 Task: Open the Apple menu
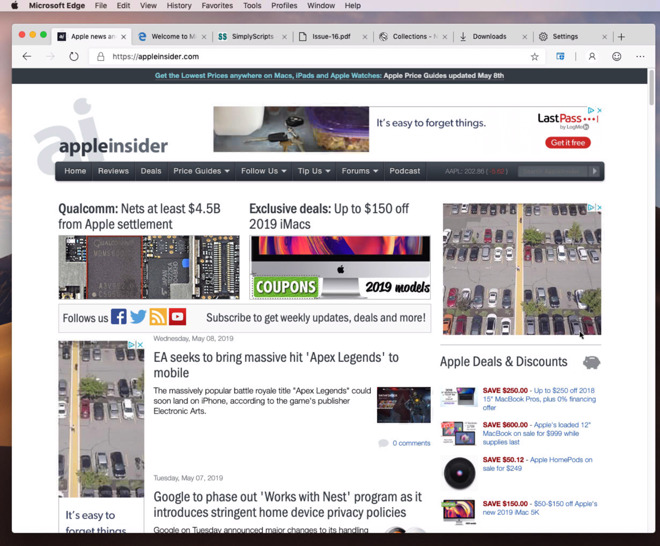pyautogui.click(x=14, y=5)
